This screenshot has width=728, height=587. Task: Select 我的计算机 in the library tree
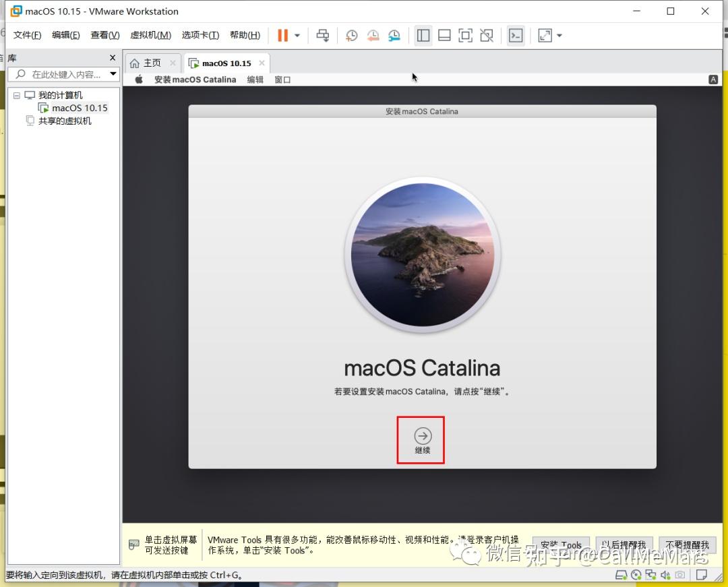tap(60, 95)
